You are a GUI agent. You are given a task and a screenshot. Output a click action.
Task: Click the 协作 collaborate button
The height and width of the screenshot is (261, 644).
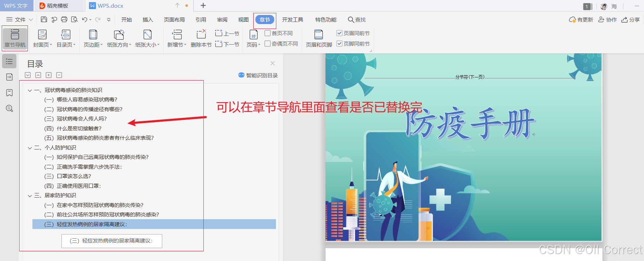(x=607, y=20)
